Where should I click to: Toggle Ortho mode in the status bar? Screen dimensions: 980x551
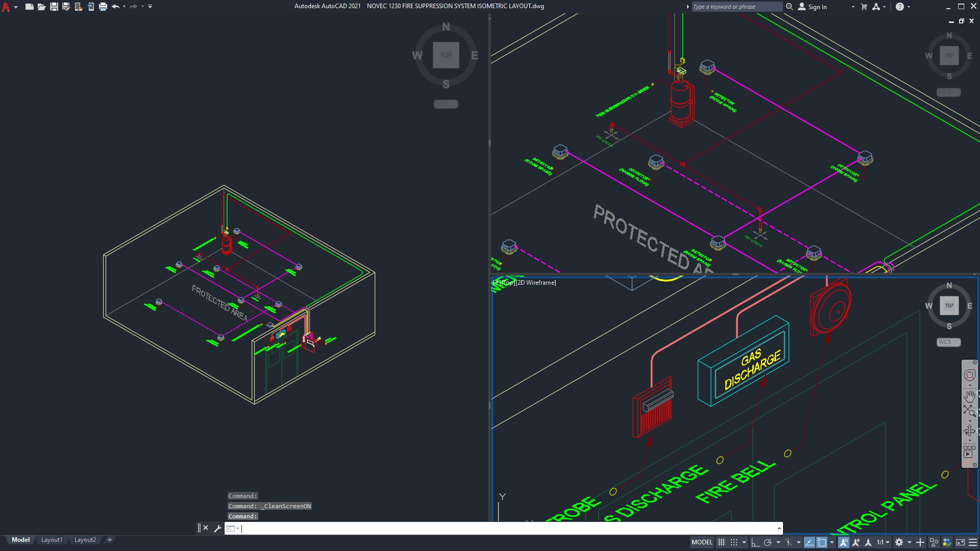(756, 542)
